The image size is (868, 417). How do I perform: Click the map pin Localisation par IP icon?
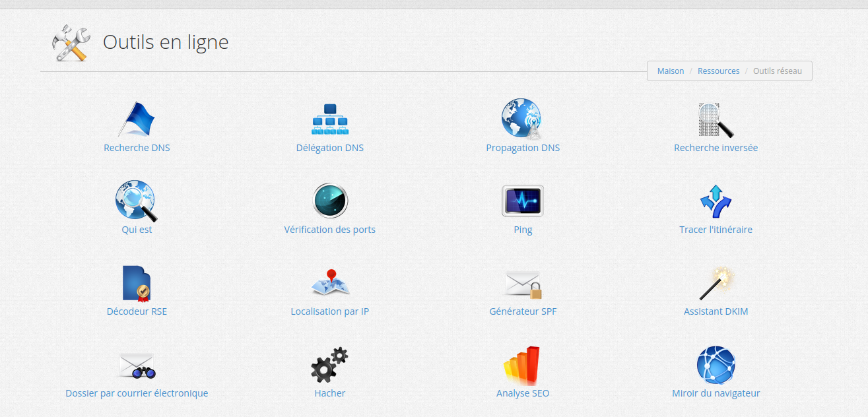330,283
